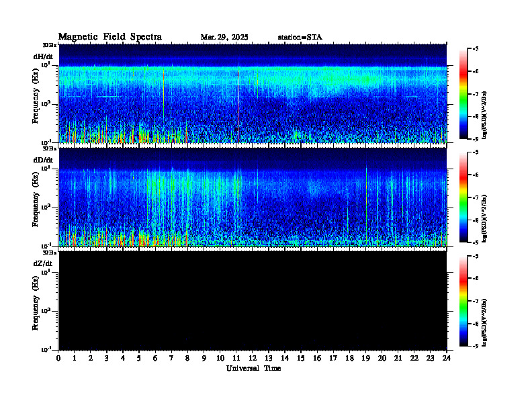Click the -6 tick on dZ/dt color scale
532x411 pixels.
pyautogui.click(x=476, y=278)
